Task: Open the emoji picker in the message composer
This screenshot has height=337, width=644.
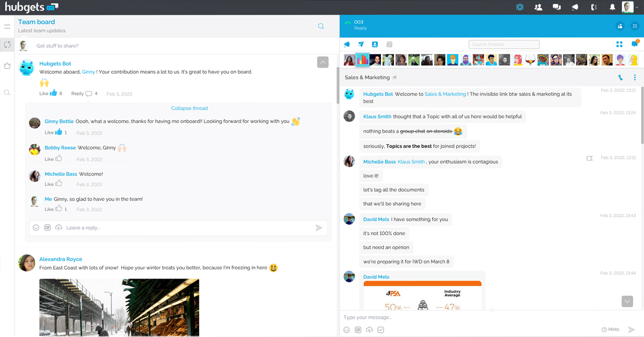Action: pos(347,329)
